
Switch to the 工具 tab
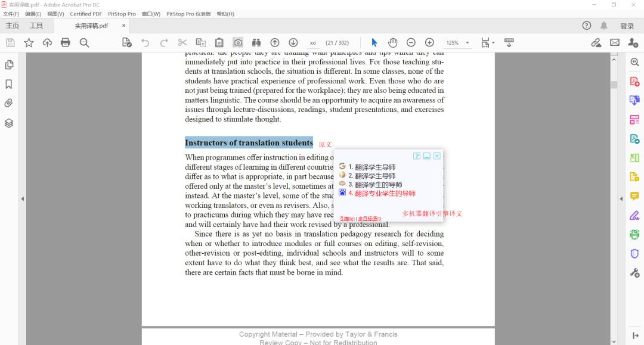36,26
